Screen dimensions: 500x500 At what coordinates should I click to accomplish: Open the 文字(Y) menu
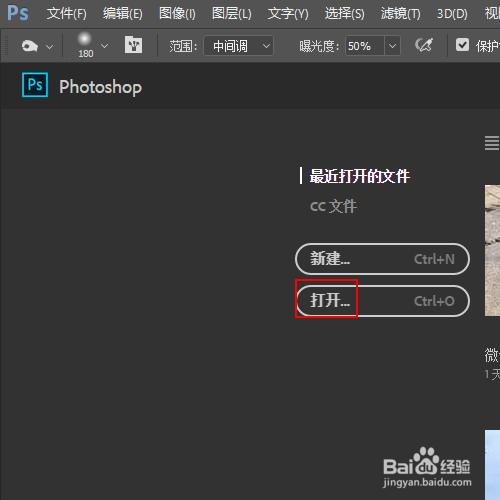pyautogui.click(x=288, y=14)
